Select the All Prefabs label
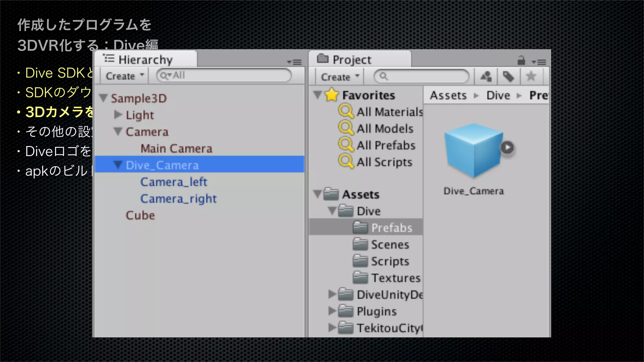 coord(386,145)
